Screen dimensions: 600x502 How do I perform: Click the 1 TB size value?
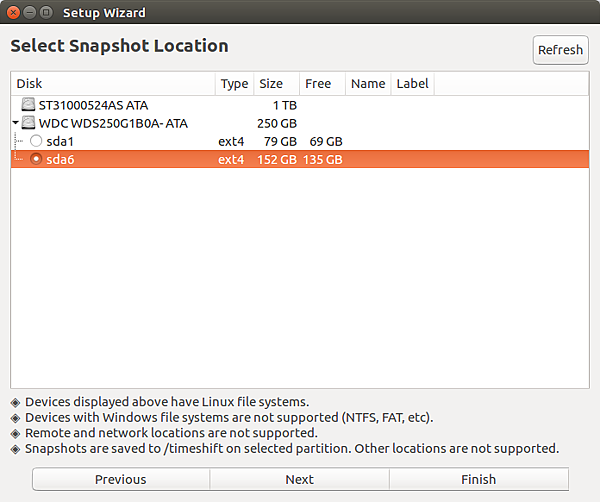point(285,105)
